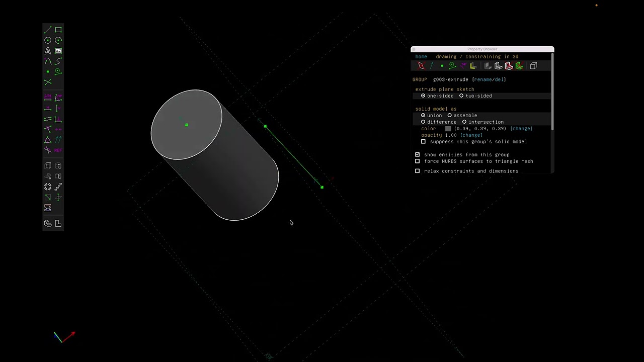The width and height of the screenshot is (644, 362).
Task: Select two-sided extrude option
Action: tap(475, 96)
